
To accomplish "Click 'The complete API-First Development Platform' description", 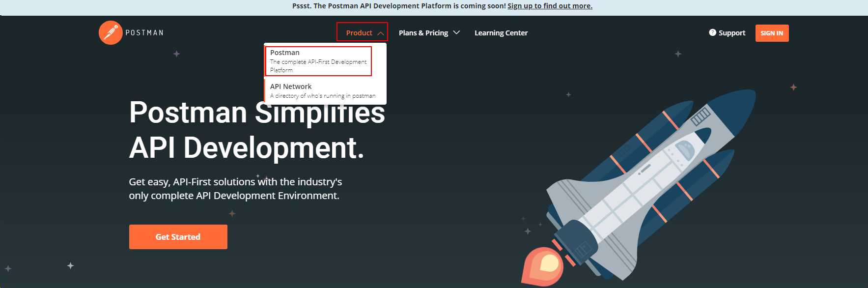I will (318, 66).
